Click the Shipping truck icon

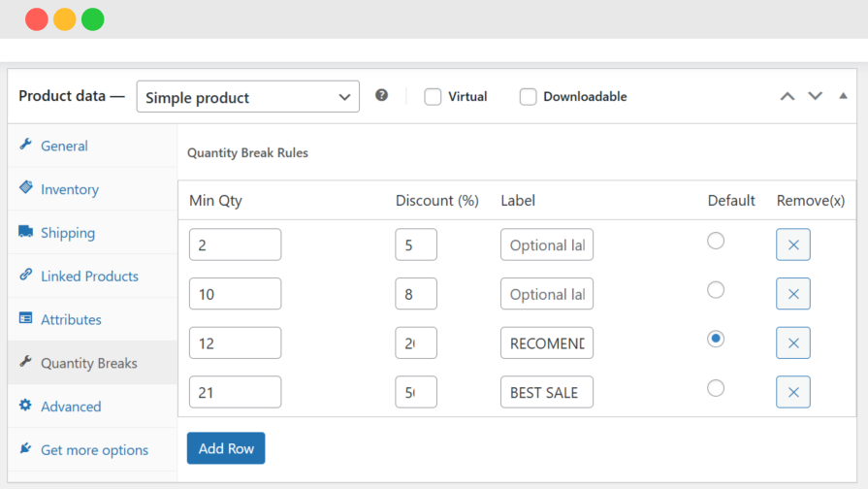coord(25,232)
